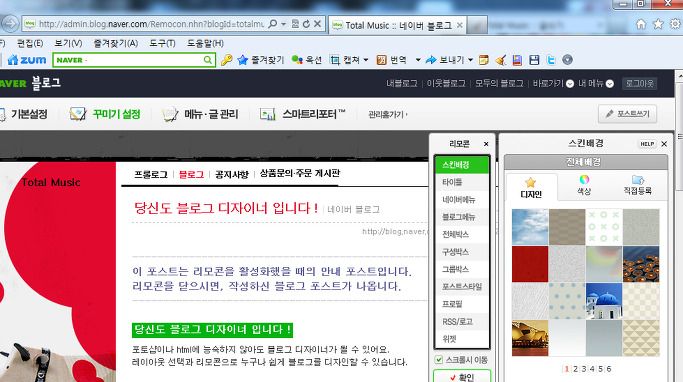Expand the 캡쳐 dropdown arrow

(366, 60)
